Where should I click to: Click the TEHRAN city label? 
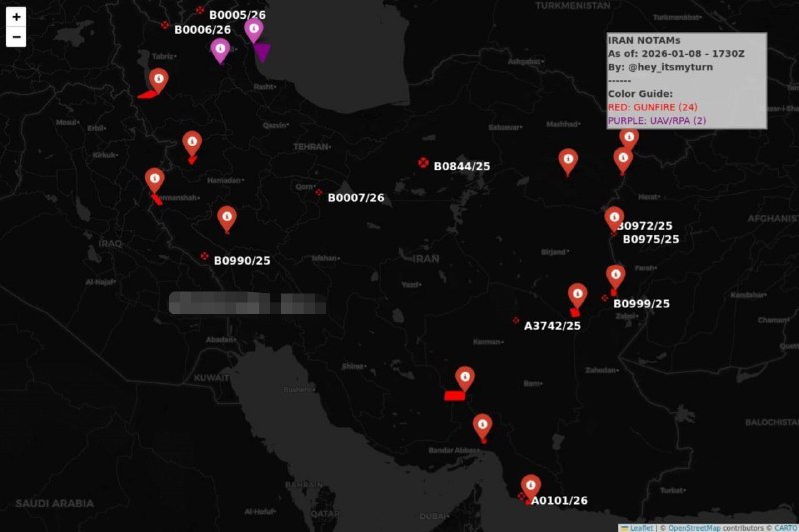(312, 147)
